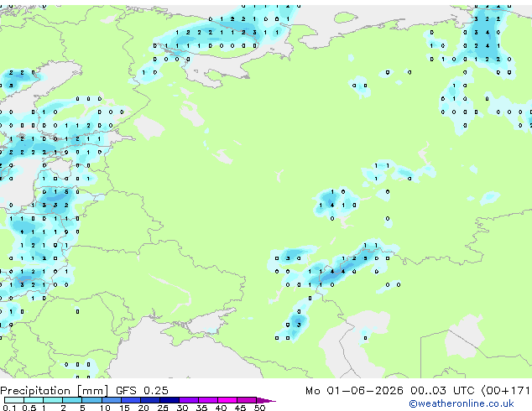Viewport: 532px width, 411px height.
Task: Click the '50' legend scale number
Action: 259,408
